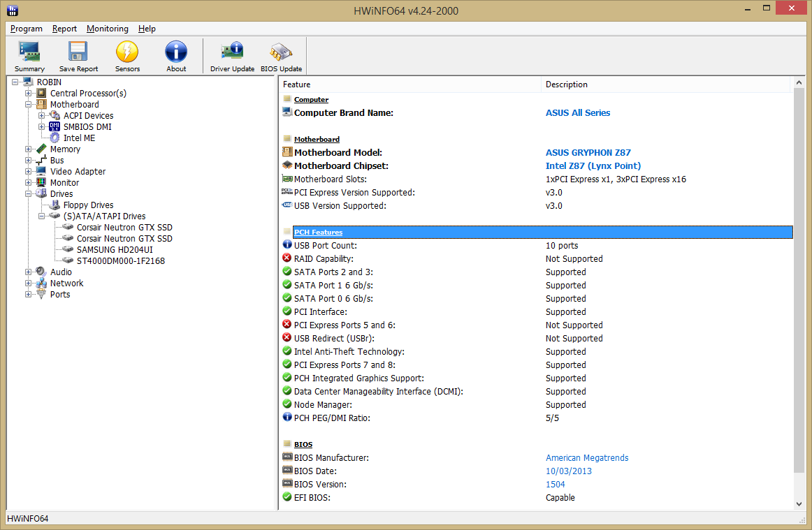The width and height of the screenshot is (812, 530).
Task: Select Network tree node
Action: click(x=66, y=283)
